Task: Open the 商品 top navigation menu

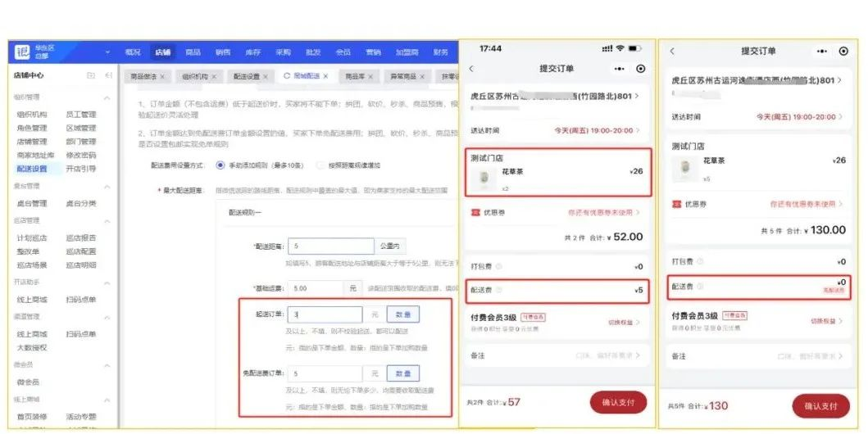Action: coord(193,52)
